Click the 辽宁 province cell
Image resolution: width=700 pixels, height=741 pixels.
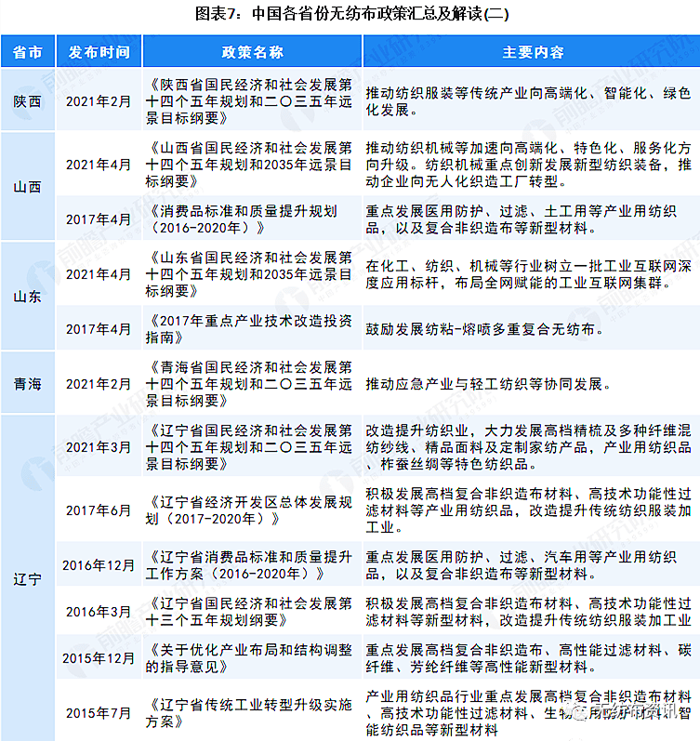pos(27,578)
